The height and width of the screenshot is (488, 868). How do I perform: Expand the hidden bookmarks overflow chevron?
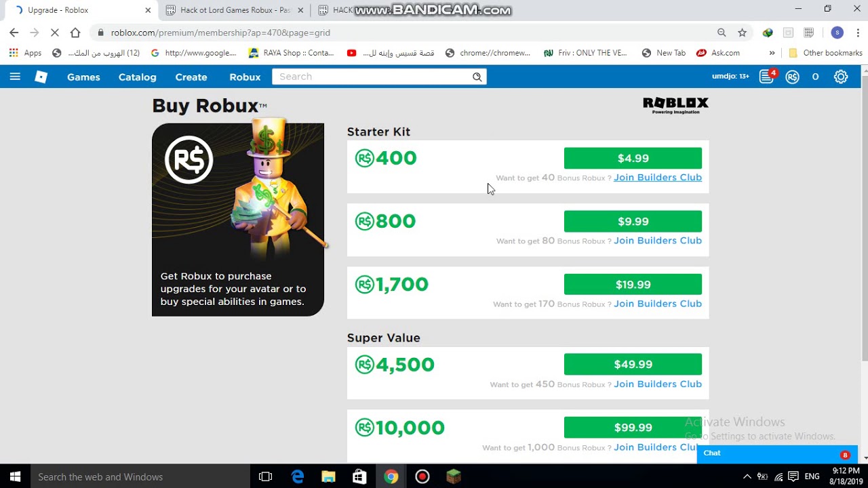point(772,53)
